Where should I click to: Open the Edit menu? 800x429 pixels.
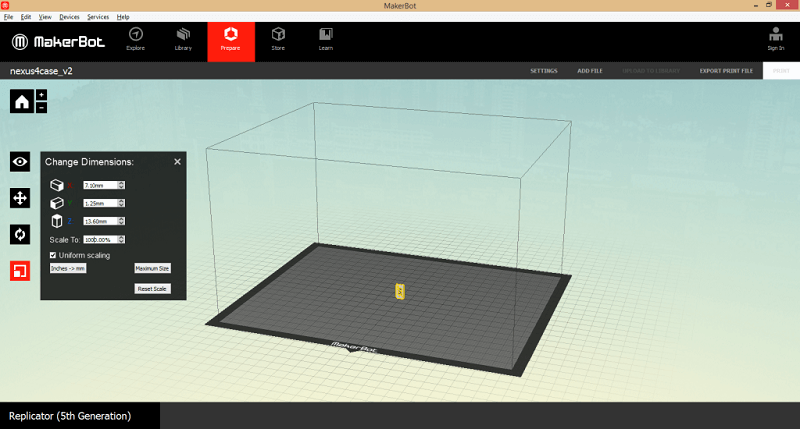pyautogui.click(x=26, y=17)
